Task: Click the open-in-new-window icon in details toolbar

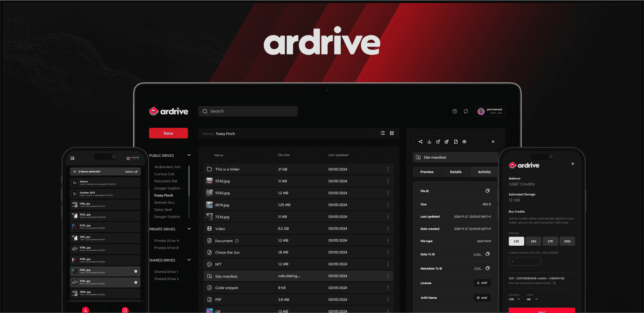Action: pyautogui.click(x=438, y=142)
